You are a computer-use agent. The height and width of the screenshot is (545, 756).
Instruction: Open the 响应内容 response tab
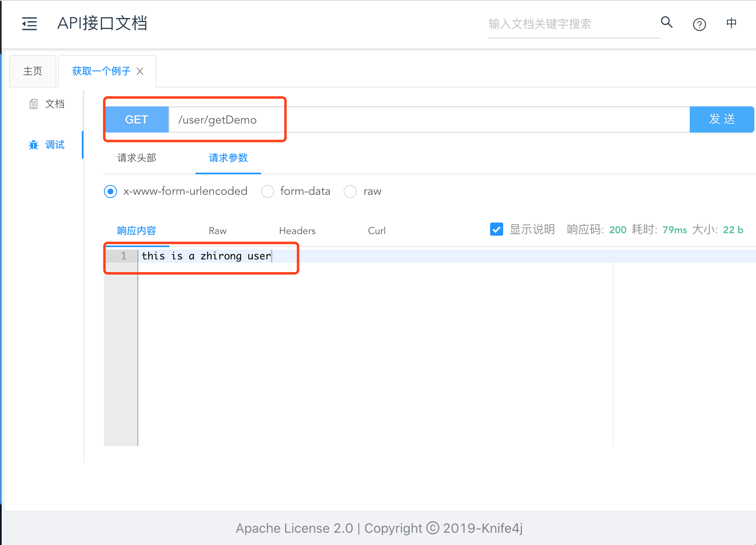tap(137, 231)
